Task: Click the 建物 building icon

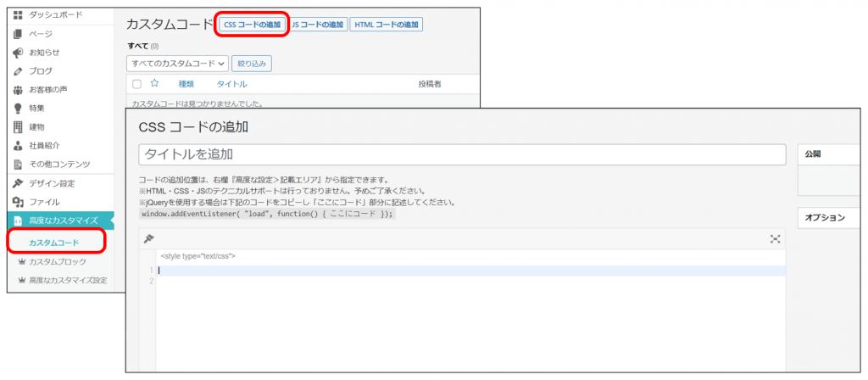Action: (18, 127)
